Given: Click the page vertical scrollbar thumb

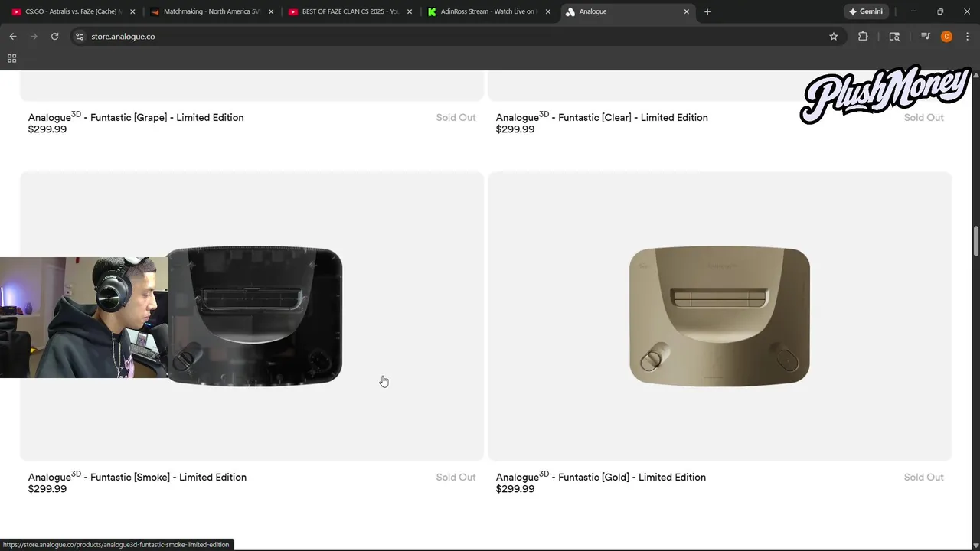Looking at the screenshot, I should [975, 241].
